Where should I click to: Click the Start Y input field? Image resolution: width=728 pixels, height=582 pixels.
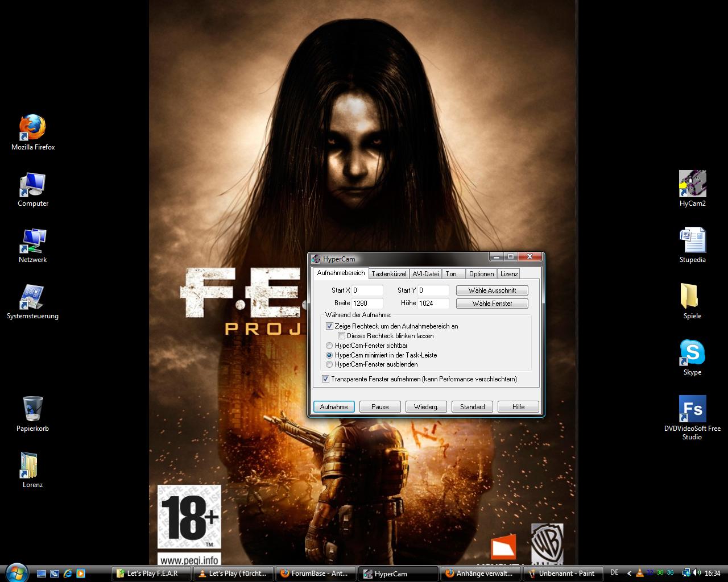[x=433, y=290]
